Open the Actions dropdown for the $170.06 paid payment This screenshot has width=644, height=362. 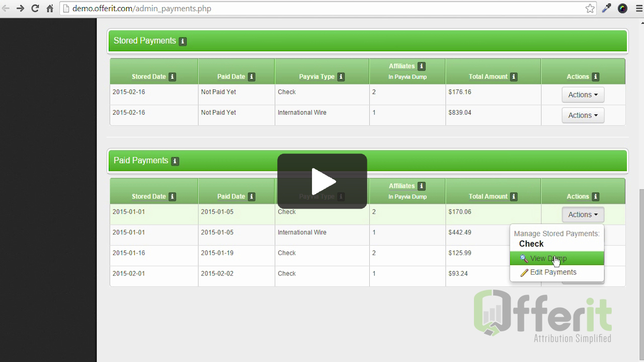tap(582, 214)
